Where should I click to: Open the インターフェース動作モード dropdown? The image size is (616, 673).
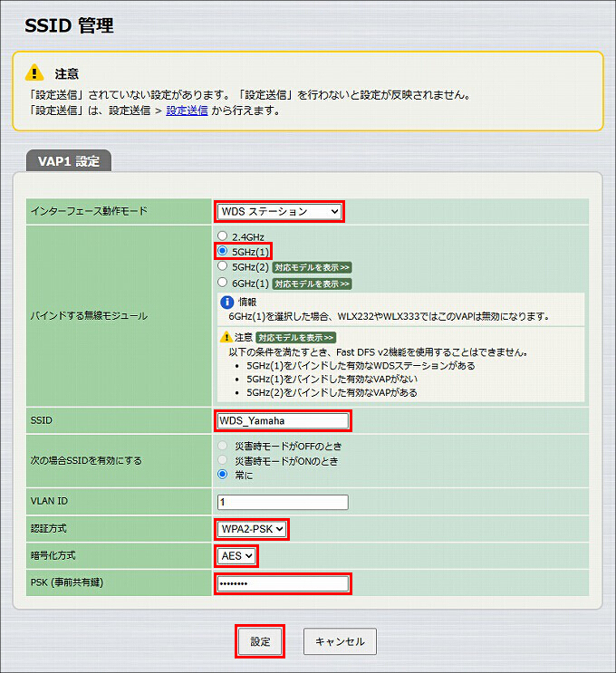tap(279, 212)
